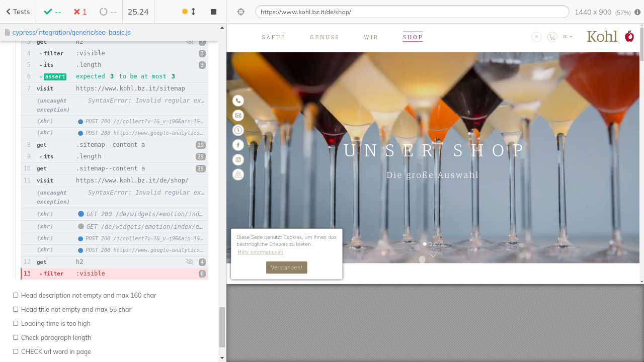The image size is (644, 362).
Task: Open the SÄFTE menu item
Action: pyautogui.click(x=273, y=37)
